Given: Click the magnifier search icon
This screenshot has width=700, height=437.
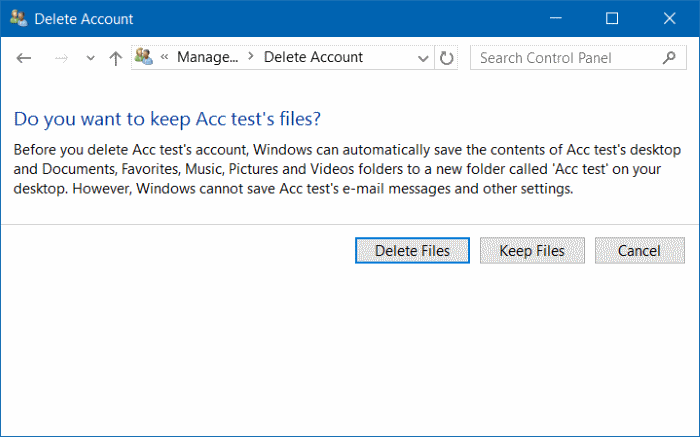Looking at the screenshot, I should coord(669,58).
